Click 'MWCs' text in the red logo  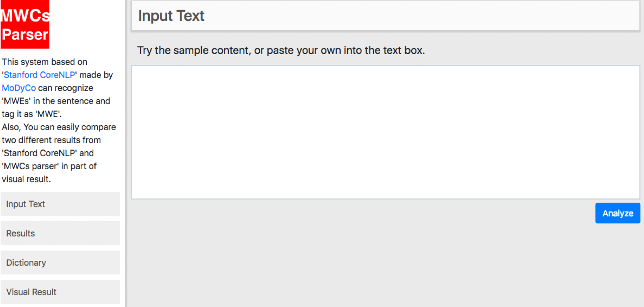coord(25,15)
